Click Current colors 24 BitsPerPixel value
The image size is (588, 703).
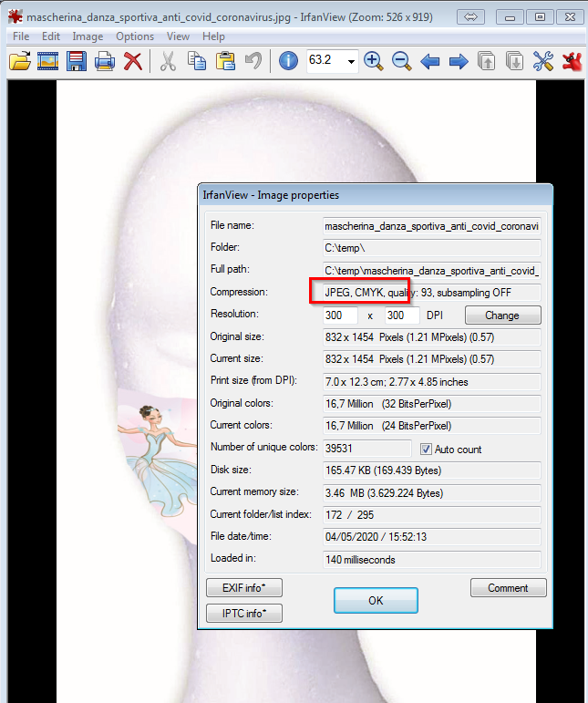tap(431, 426)
